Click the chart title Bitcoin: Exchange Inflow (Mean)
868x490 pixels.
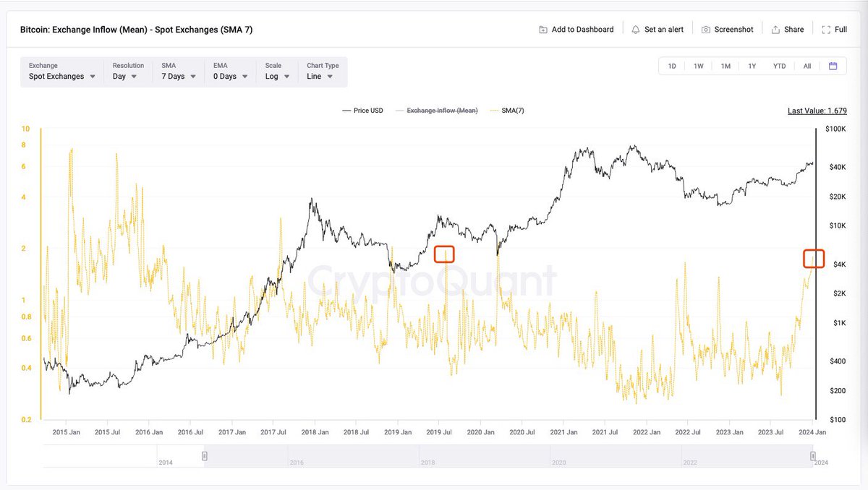point(136,30)
